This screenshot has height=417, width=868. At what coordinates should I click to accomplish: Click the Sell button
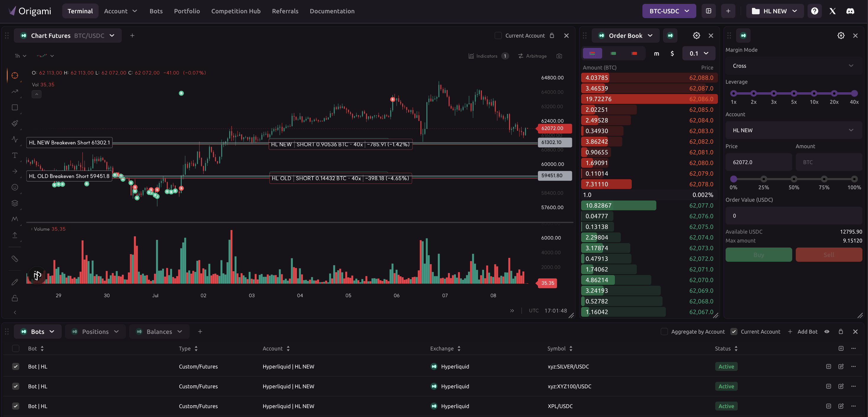[829, 255]
